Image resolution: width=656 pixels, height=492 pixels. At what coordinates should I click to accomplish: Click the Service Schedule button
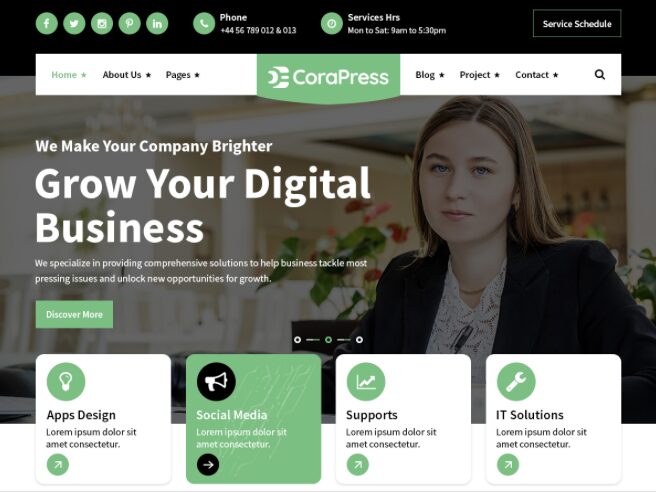(577, 24)
